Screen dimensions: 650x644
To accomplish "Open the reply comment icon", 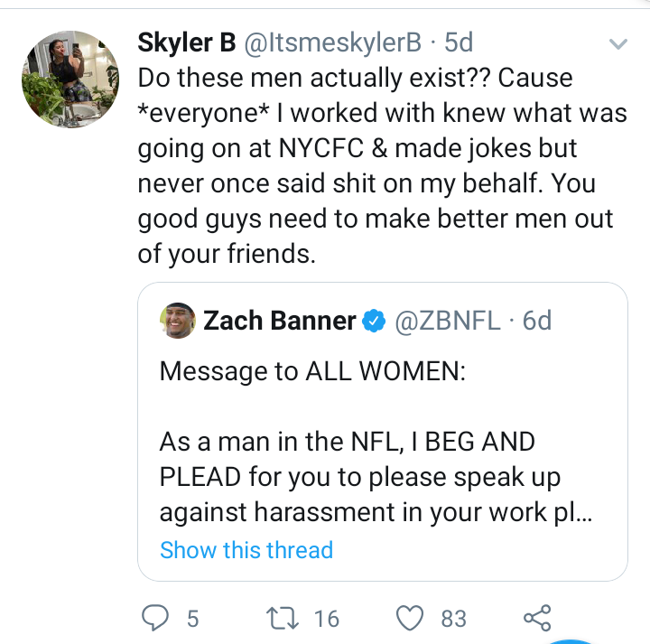I will click(155, 618).
